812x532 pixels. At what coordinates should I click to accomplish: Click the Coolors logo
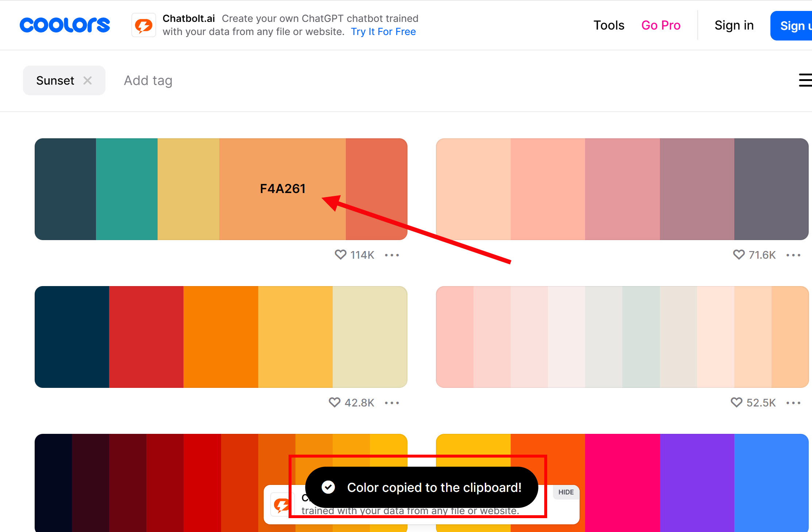click(x=65, y=25)
